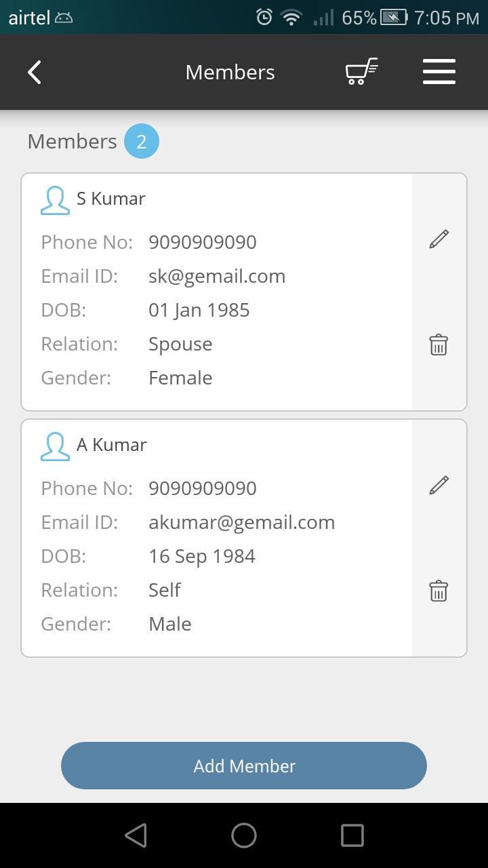
Task: Edit A Kumar's member details
Action: click(439, 485)
